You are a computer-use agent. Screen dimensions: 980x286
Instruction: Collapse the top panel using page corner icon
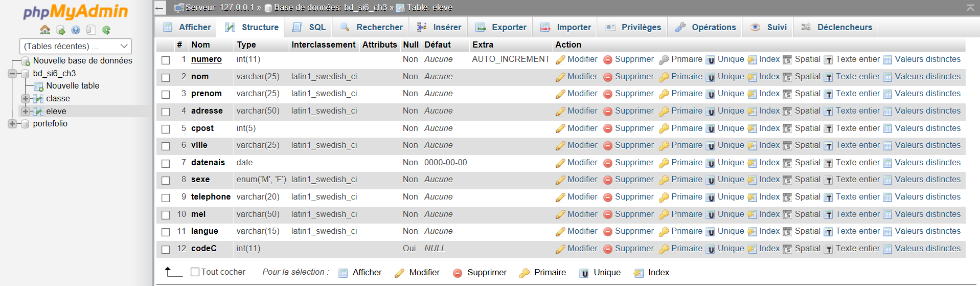(970, 7)
